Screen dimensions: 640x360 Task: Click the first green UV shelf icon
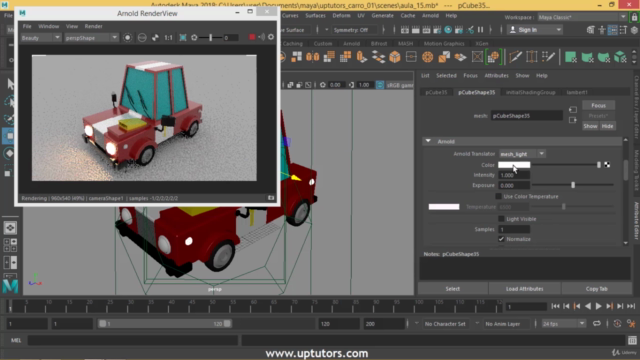(x=571, y=57)
